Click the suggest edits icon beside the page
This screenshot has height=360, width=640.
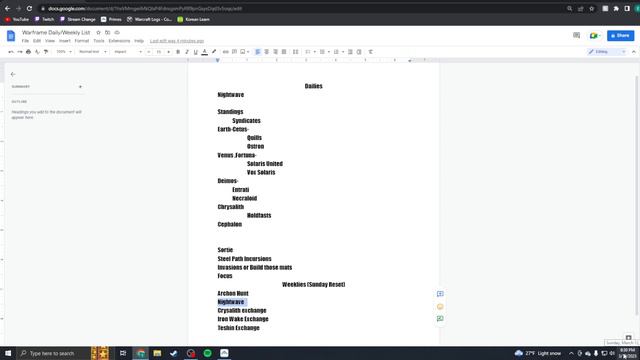point(440,319)
